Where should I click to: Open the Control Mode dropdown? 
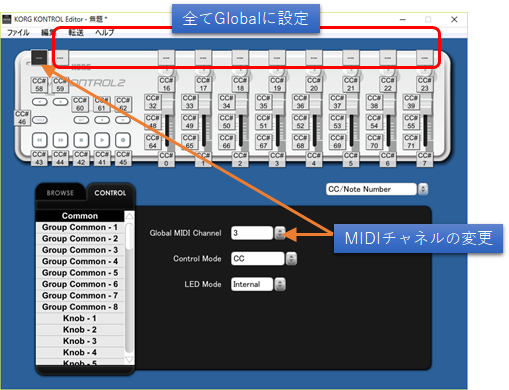click(291, 258)
